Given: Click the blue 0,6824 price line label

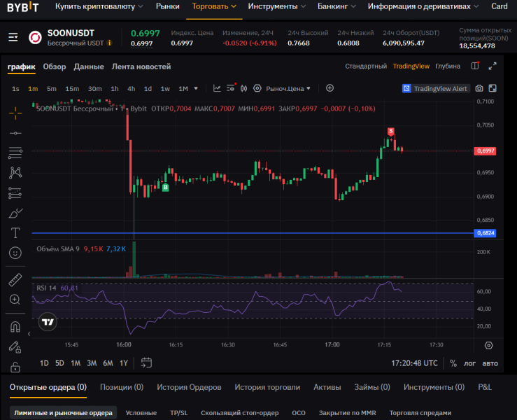Looking at the screenshot, I should coord(485,233).
